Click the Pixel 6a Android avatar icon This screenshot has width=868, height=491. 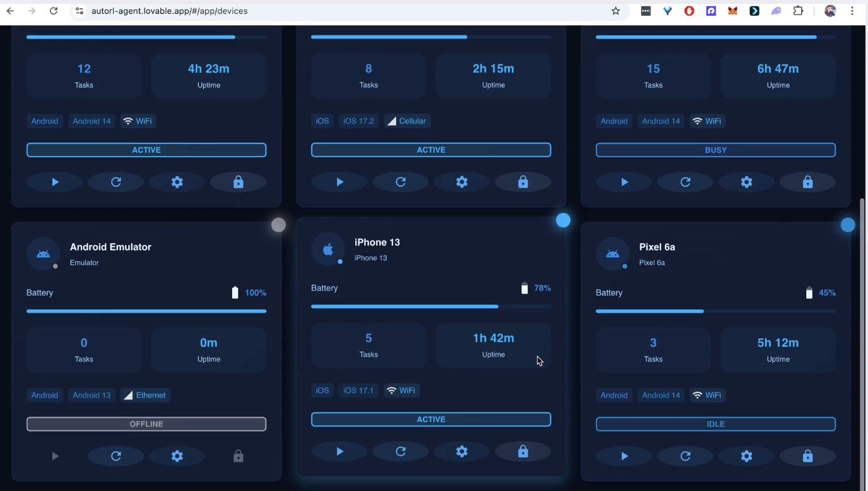point(613,254)
